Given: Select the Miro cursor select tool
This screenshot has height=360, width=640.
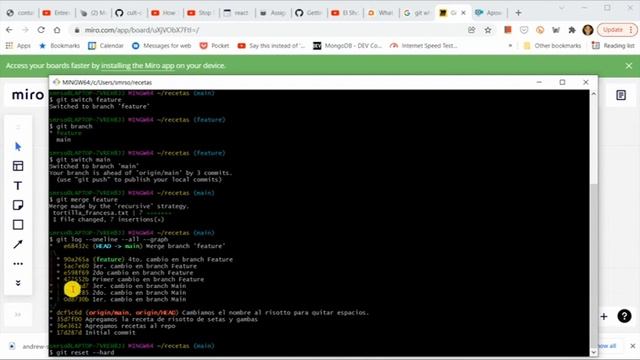Looking at the screenshot, I should pos(18,147).
